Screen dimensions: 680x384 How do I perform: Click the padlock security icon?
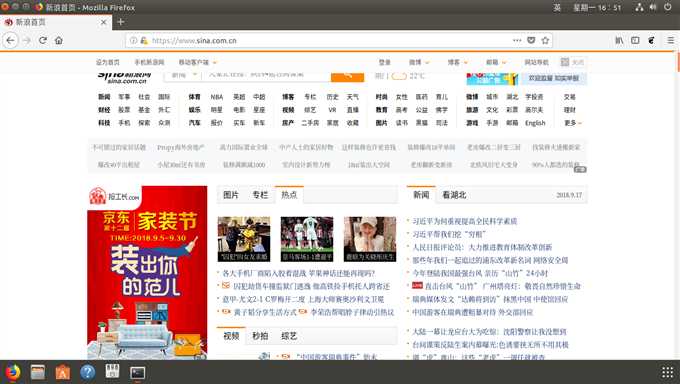[144, 40]
